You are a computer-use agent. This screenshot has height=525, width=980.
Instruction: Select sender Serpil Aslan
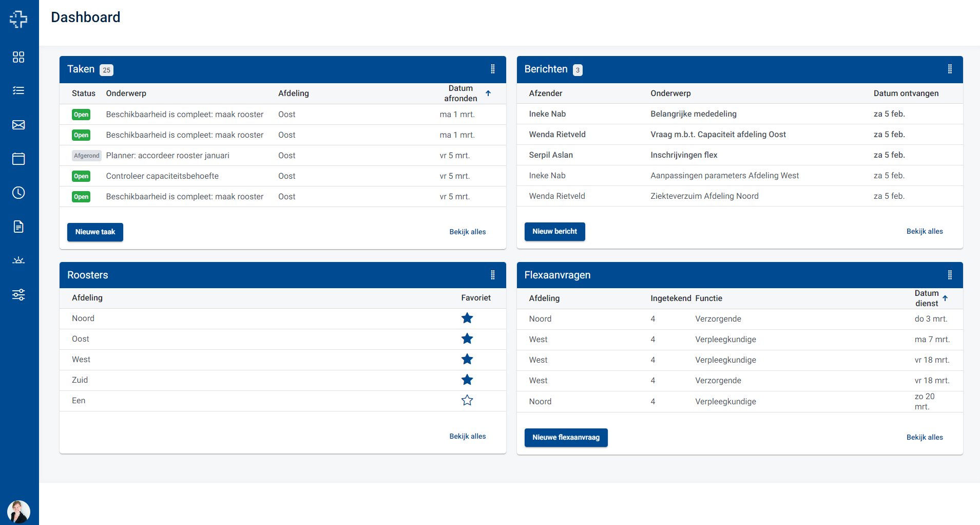point(551,155)
